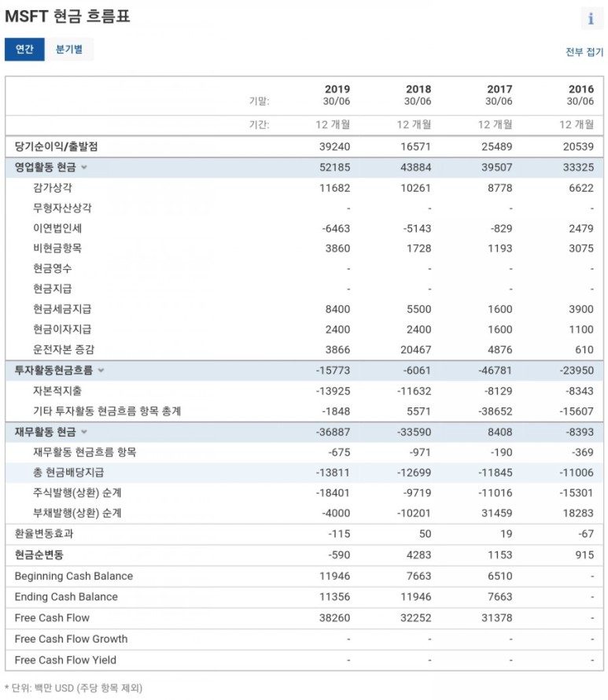Viewport: 608px width, 700px height.
Task: Click the 전부 접기 link
Action: [x=584, y=52]
